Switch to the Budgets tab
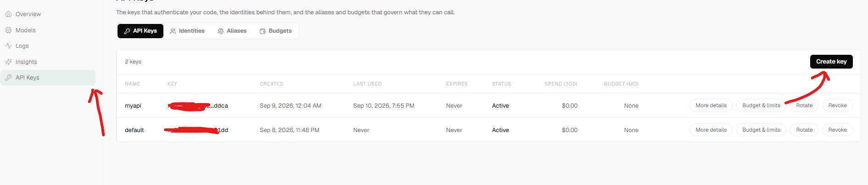Viewport: 868px width, 185px height. pyautogui.click(x=276, y=31)
